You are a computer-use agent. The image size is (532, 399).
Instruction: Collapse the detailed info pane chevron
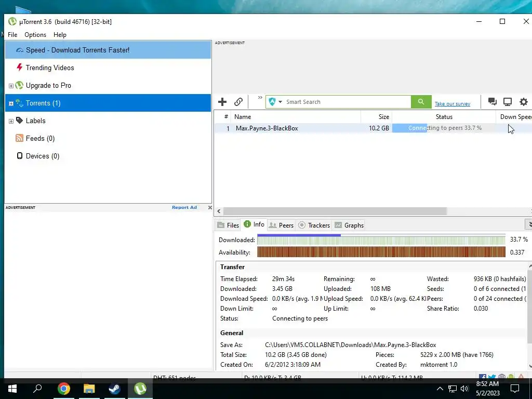point(528,224)
